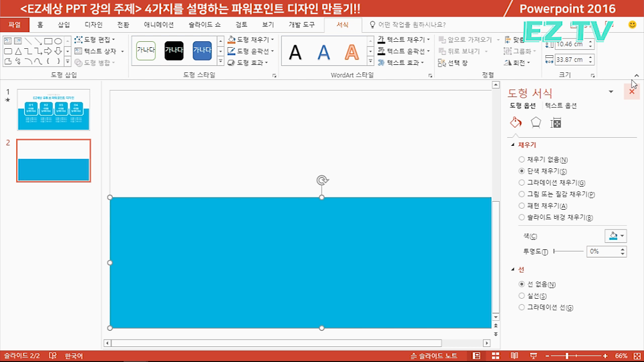The image size is (644, 362).
Task: Switch to normal view in status bar
Action: click(477, 356)
